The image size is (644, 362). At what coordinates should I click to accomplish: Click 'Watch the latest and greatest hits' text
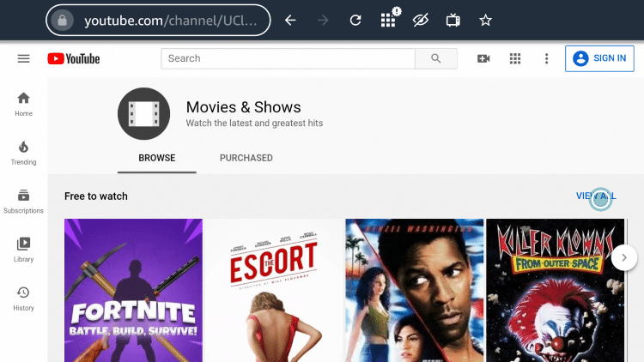255,124
